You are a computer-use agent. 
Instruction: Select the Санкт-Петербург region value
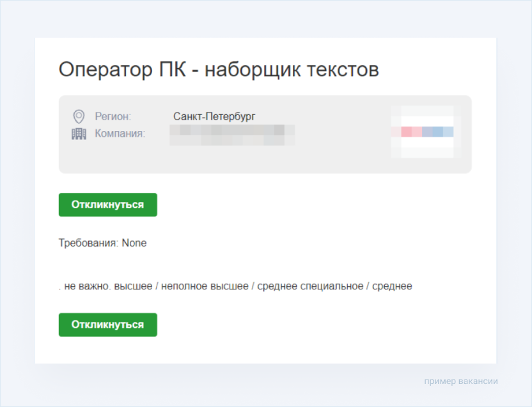214,116
